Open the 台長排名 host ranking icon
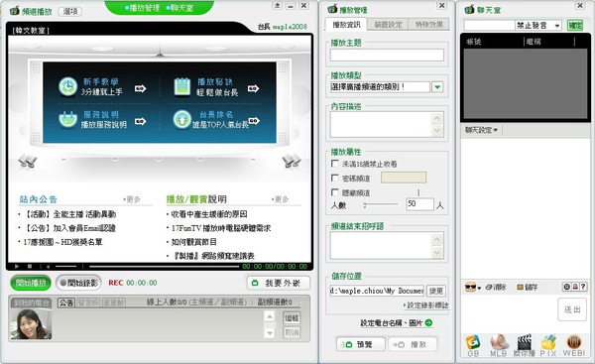 (182, 119)
